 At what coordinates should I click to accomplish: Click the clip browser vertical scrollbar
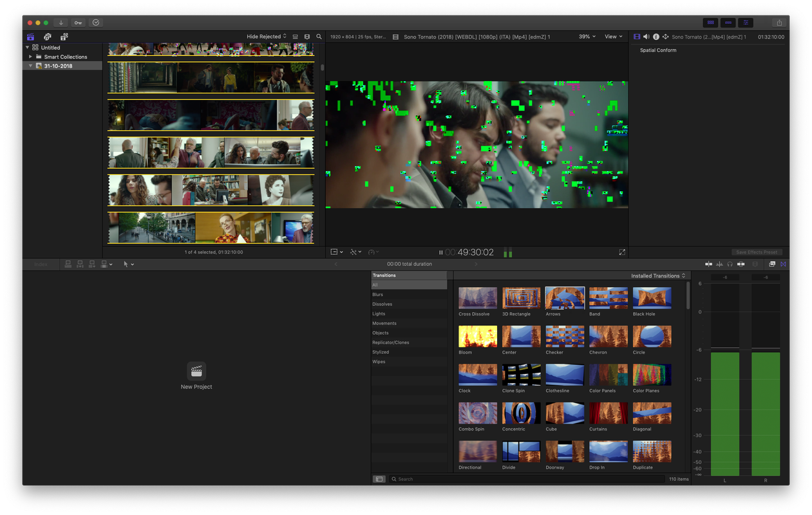click(x=323, y=67)
